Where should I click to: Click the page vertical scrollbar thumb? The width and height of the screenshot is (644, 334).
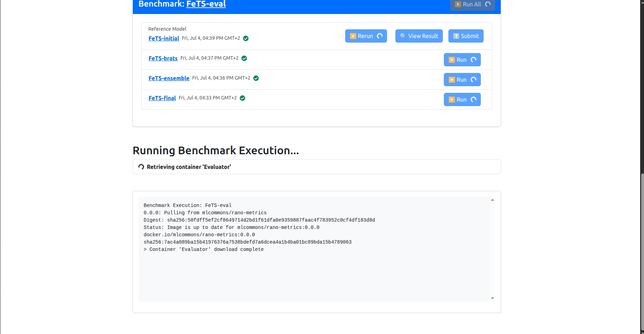(642, 253)
